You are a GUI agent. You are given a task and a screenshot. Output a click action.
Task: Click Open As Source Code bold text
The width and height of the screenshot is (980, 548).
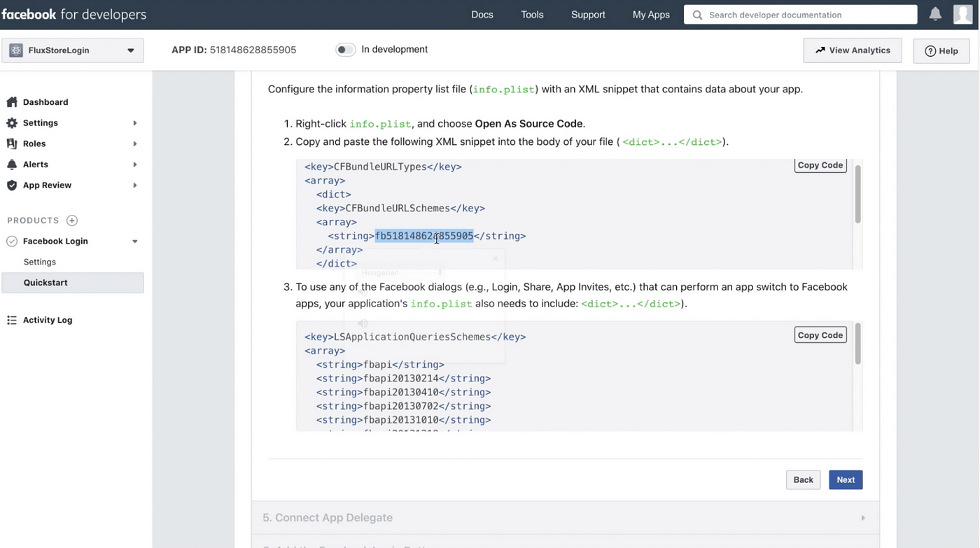tap(528, 124)
